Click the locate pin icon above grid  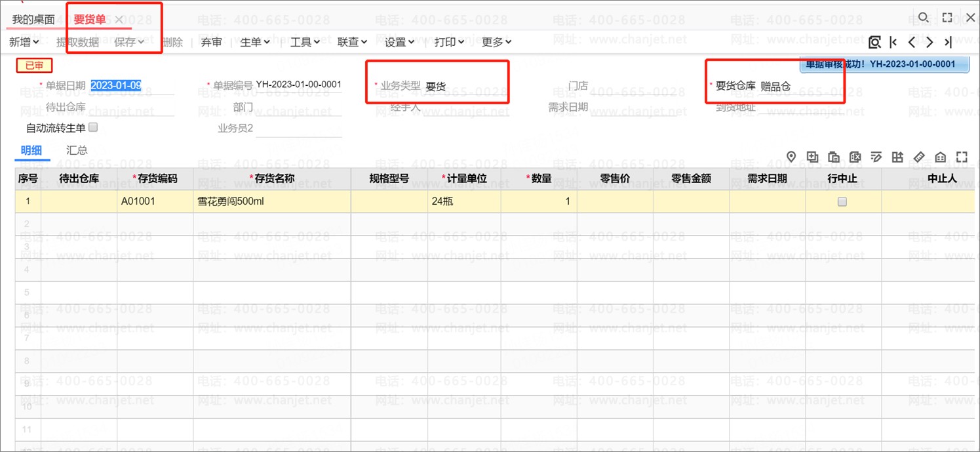(791, 157)
